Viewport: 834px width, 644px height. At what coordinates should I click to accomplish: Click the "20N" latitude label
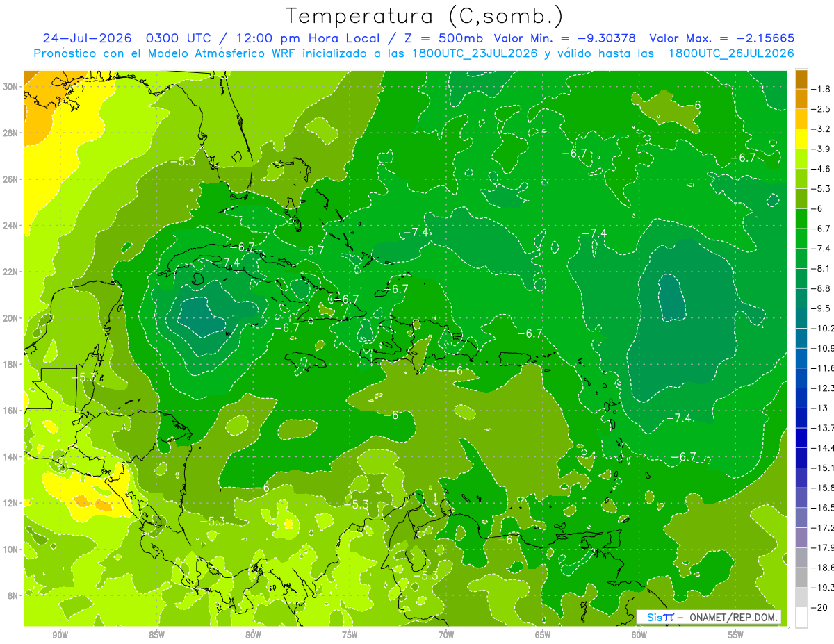(11, 317)
